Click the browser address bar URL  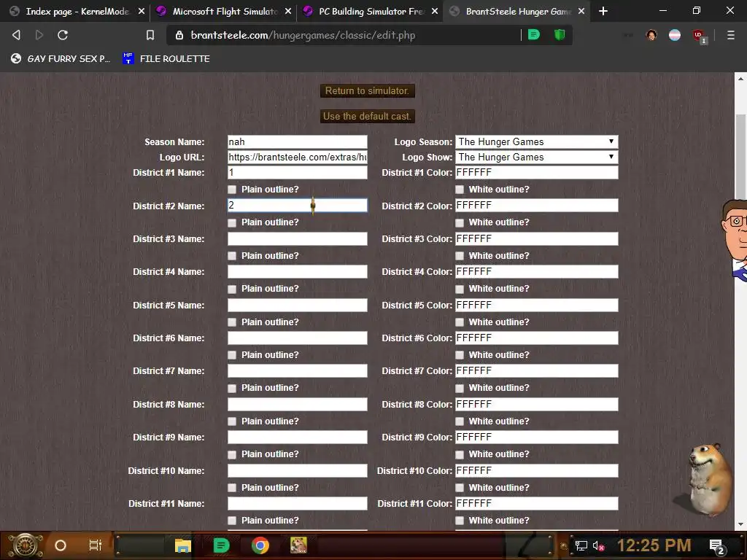(303, 35)
